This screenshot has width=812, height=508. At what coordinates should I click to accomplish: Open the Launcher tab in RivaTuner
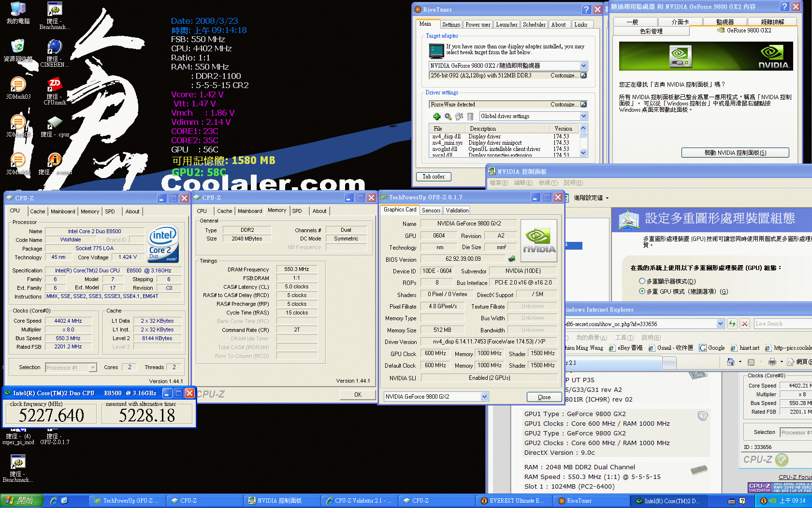tap(507, 25)
